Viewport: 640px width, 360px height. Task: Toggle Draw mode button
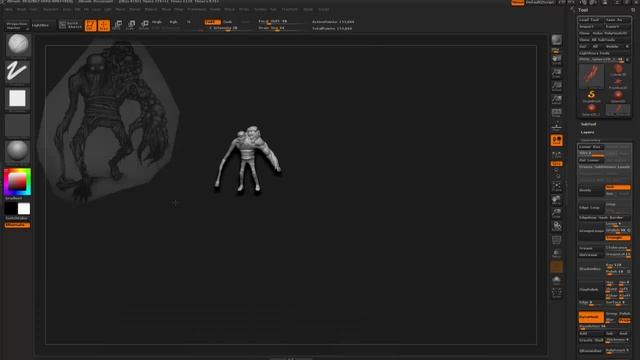[x=104, y=25]
